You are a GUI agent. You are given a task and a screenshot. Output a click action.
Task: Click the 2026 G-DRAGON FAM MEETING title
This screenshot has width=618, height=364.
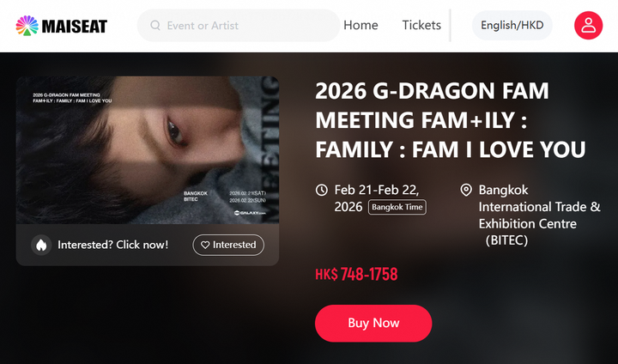(x=451, y=120)
